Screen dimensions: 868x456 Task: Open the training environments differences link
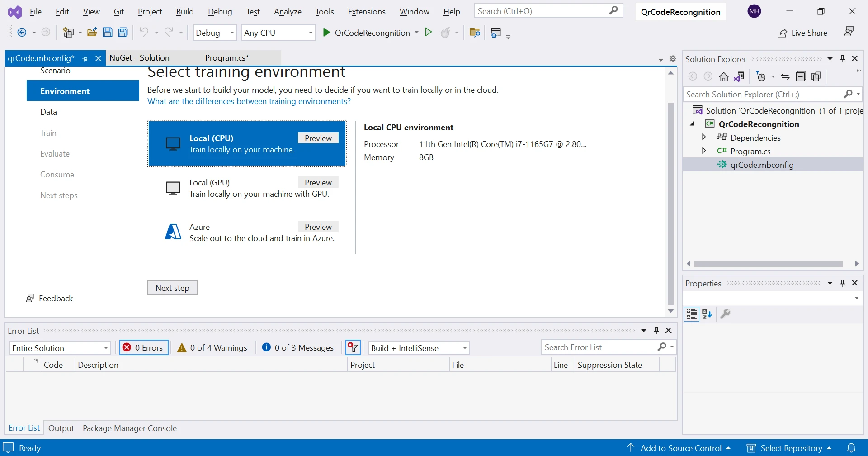coord(249,101)
